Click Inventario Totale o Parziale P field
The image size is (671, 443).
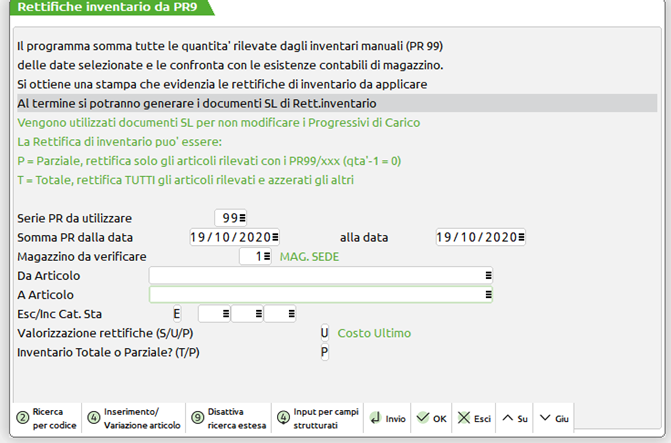(x=324, y=352)
